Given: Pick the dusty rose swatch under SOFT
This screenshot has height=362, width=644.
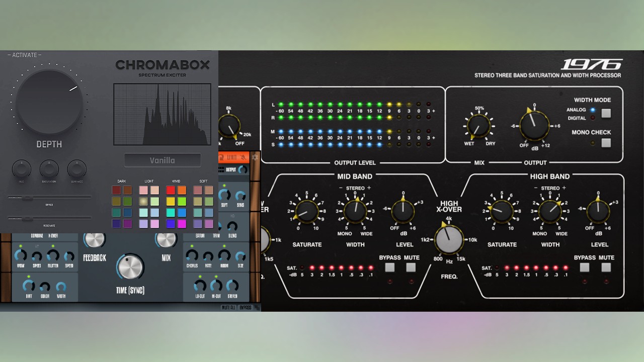Looking at the screenshot, I should tap(198, 190).
